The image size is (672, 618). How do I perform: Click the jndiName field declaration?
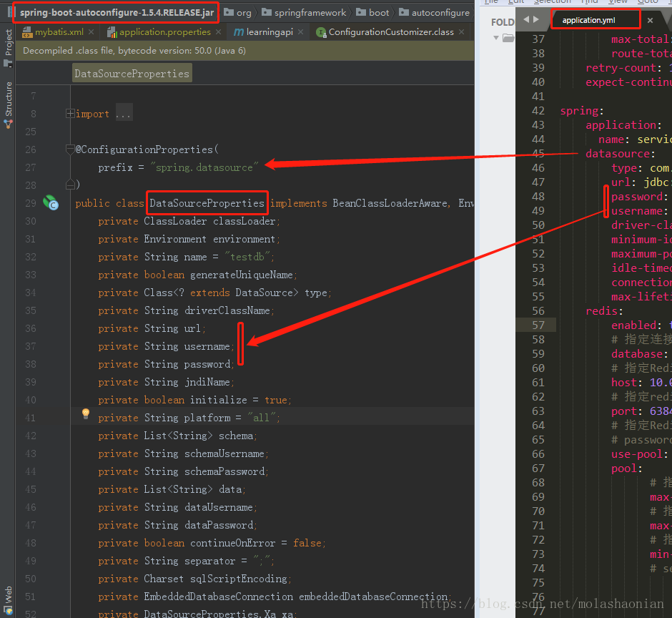point(167,382)
